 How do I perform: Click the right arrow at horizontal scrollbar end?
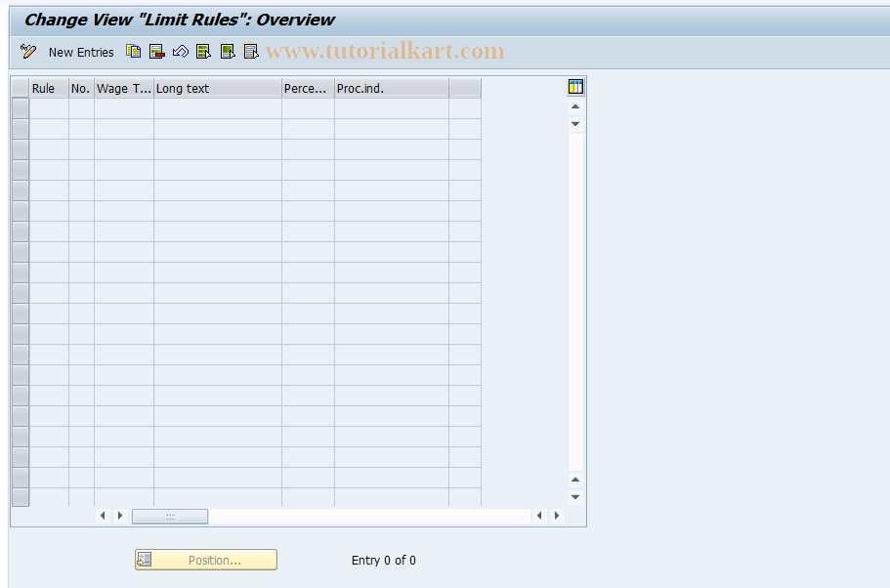click(x=557, y=516)
